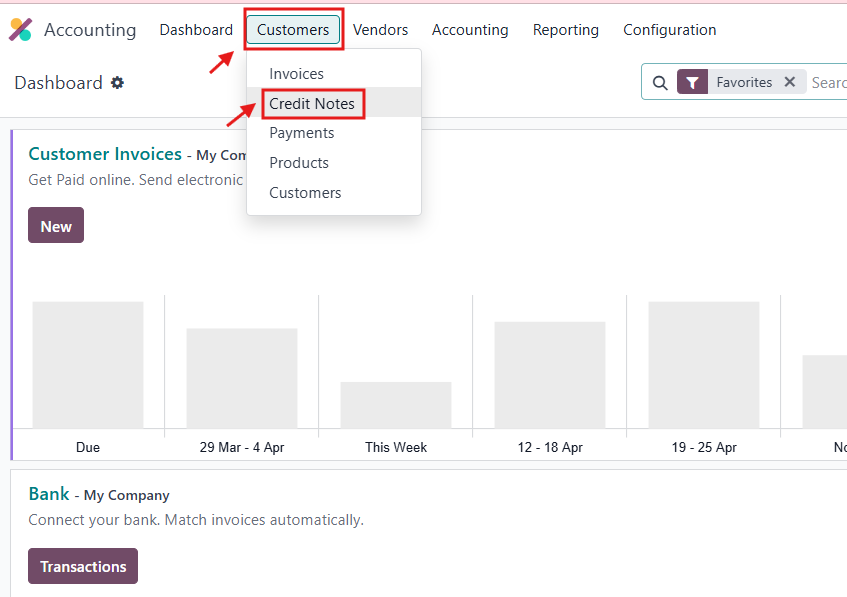Viewport: 847px width, 597px height.
Task: Remove the Favorites filter with X
Action: (790, 82)
